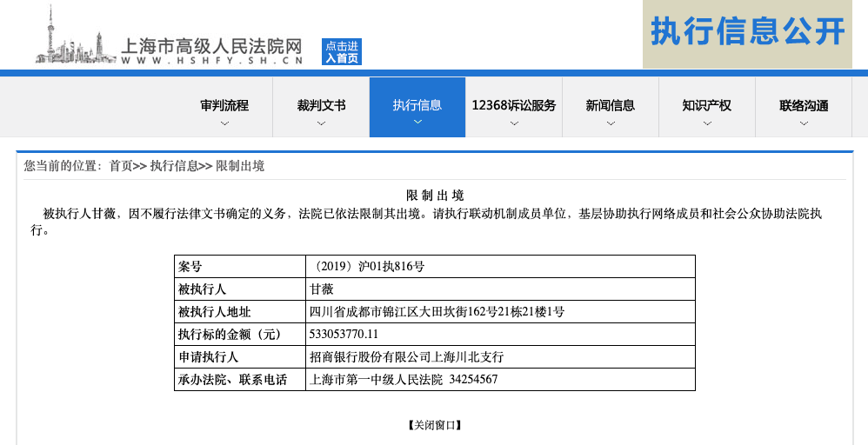This screenshot has width=868, height=445.
Task: Open the 知识产权 menu
Action: pos(707,108)
